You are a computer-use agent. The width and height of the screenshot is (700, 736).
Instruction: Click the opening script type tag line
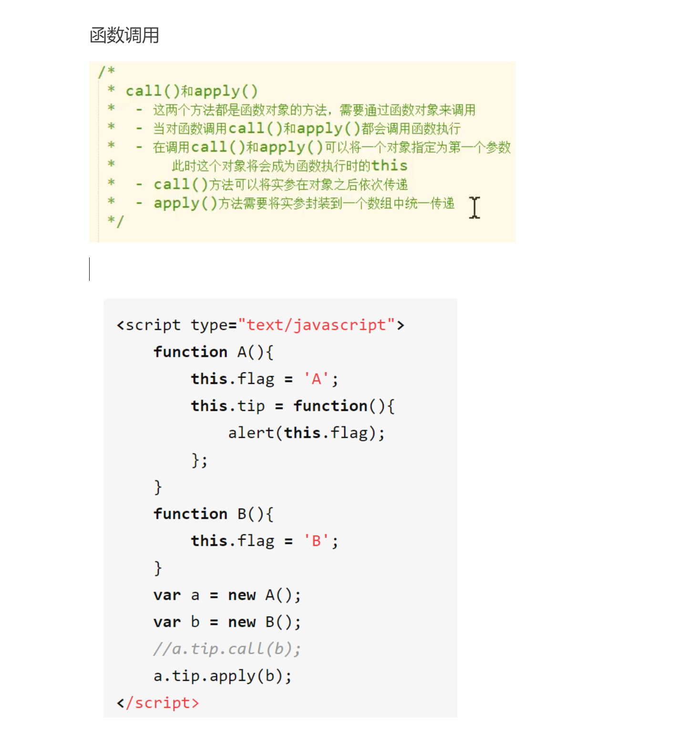260,325
